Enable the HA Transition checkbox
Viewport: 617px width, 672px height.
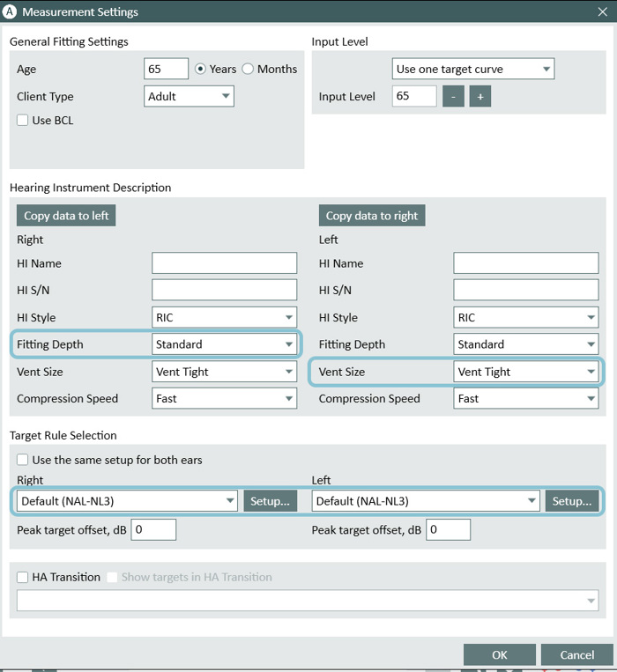22,577
